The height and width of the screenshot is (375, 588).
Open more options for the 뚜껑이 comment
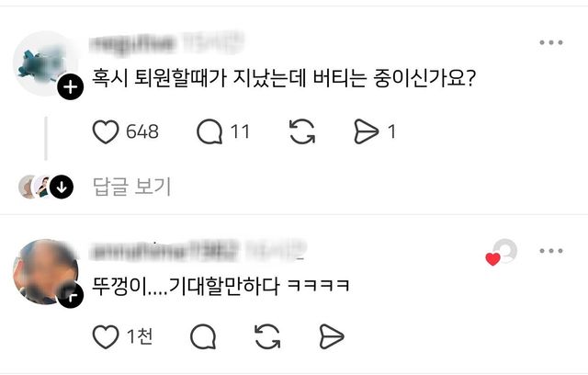551,251
